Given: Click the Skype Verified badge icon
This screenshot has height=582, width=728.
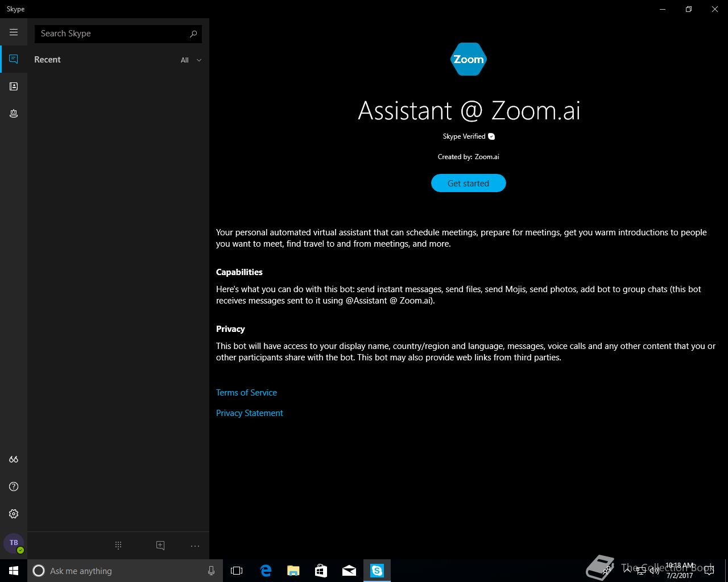Looking at the screenshot, I should coord(491,136).
